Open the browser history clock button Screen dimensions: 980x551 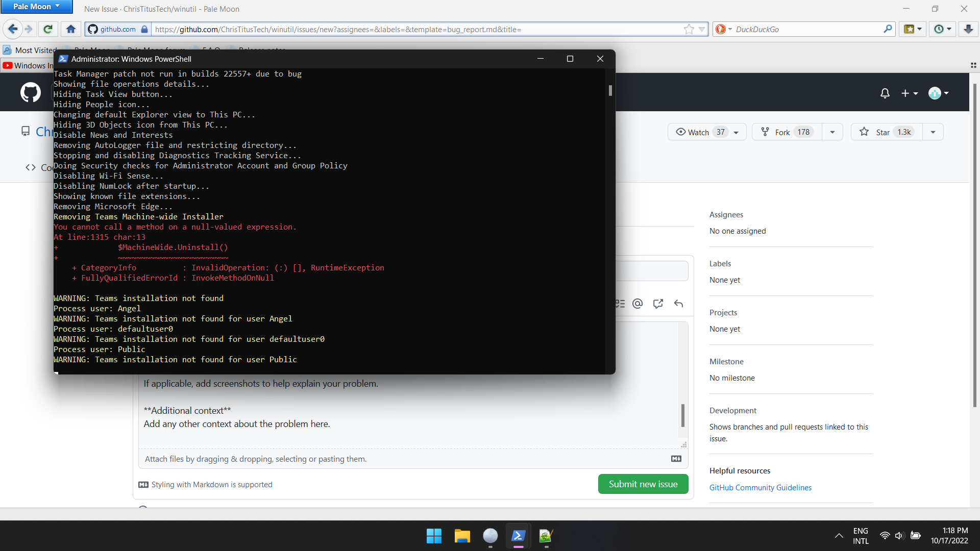[x=942, y=29]
